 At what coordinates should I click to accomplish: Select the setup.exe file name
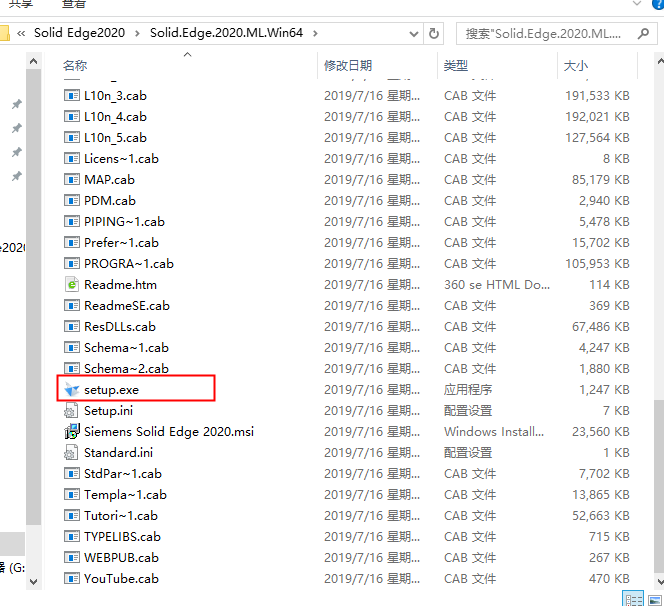111,390
